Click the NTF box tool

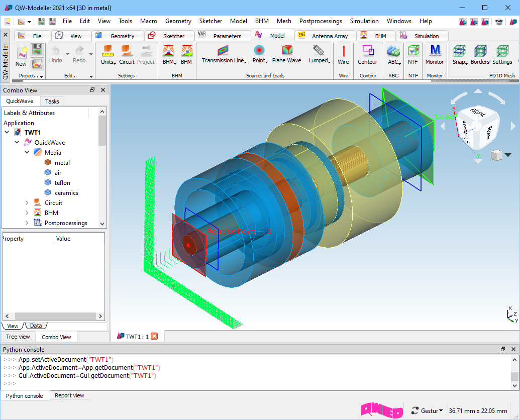coord(413,55)
